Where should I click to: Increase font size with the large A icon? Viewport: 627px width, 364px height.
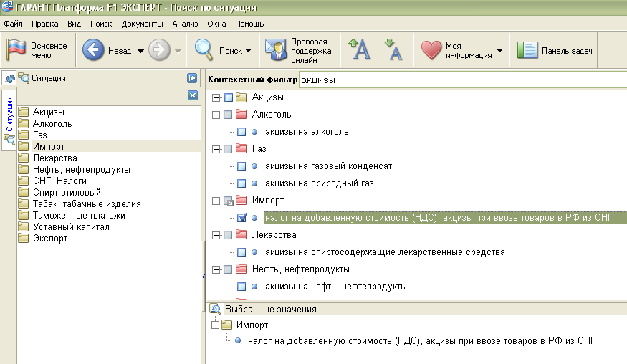tap(359, 49)
